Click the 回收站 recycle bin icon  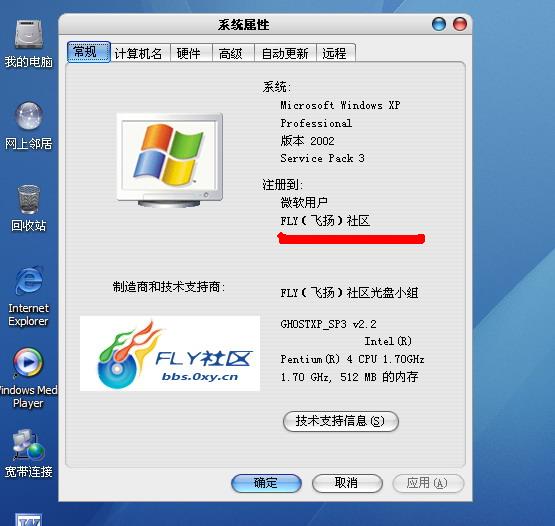point(28,208)
